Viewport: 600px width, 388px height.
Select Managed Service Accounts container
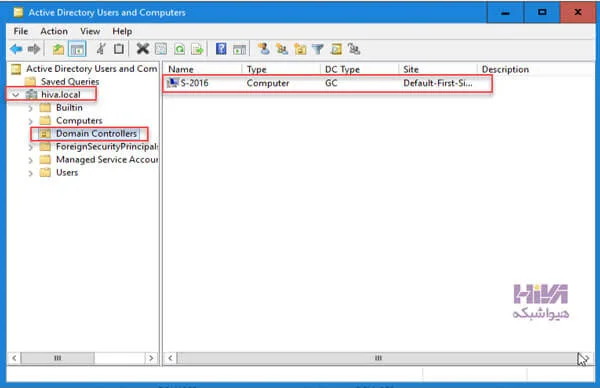(x=107, y=160)
